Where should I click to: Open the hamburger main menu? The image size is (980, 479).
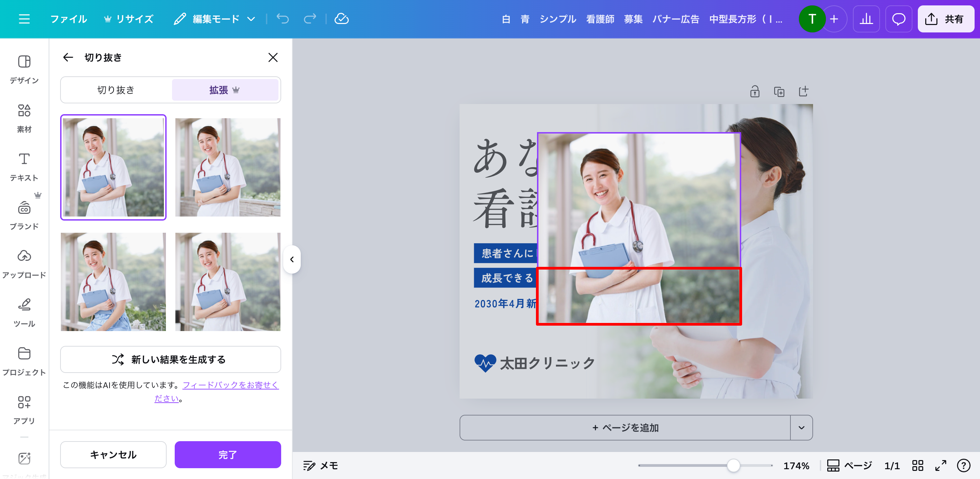(24, 19)
